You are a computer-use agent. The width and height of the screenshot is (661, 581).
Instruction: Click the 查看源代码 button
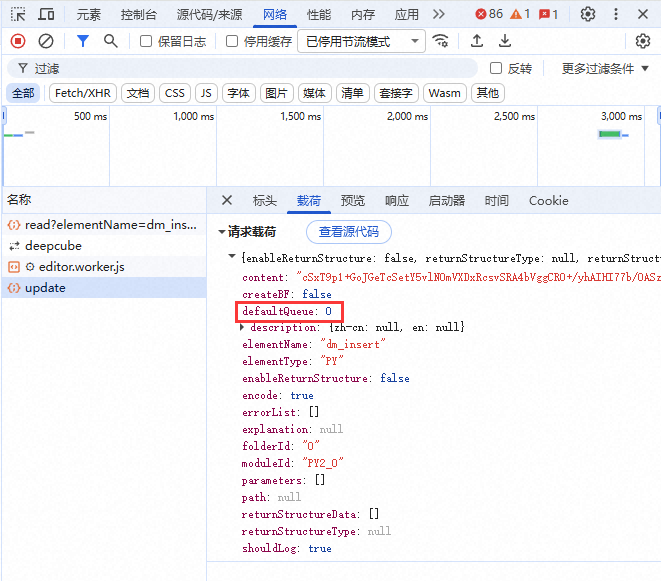point(349,231)
